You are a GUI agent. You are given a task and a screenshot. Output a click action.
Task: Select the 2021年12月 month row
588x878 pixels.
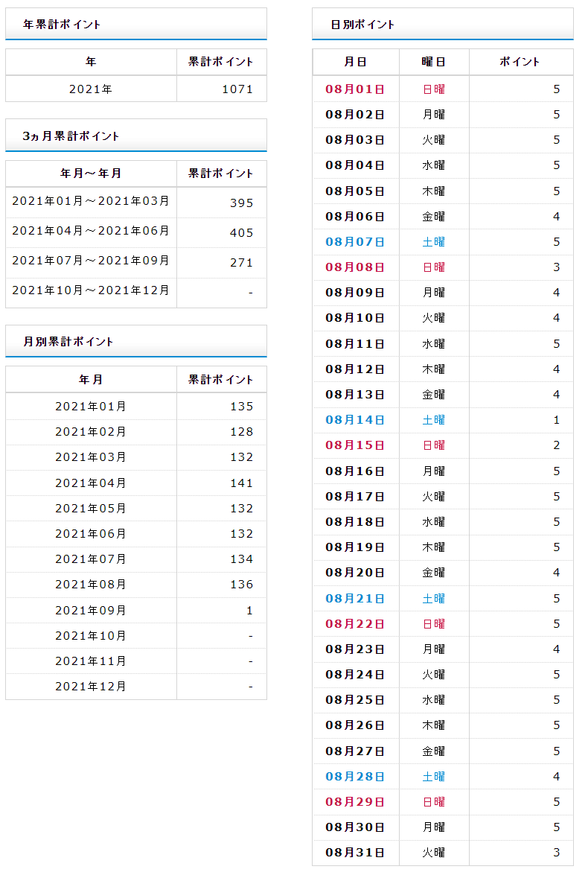coord(136,687)
